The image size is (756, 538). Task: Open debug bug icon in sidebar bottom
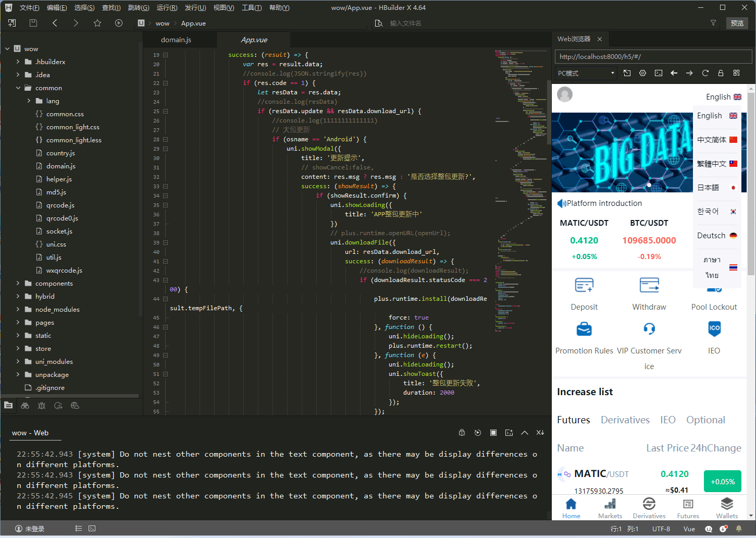pyautogui.click(x=42, y=406)
